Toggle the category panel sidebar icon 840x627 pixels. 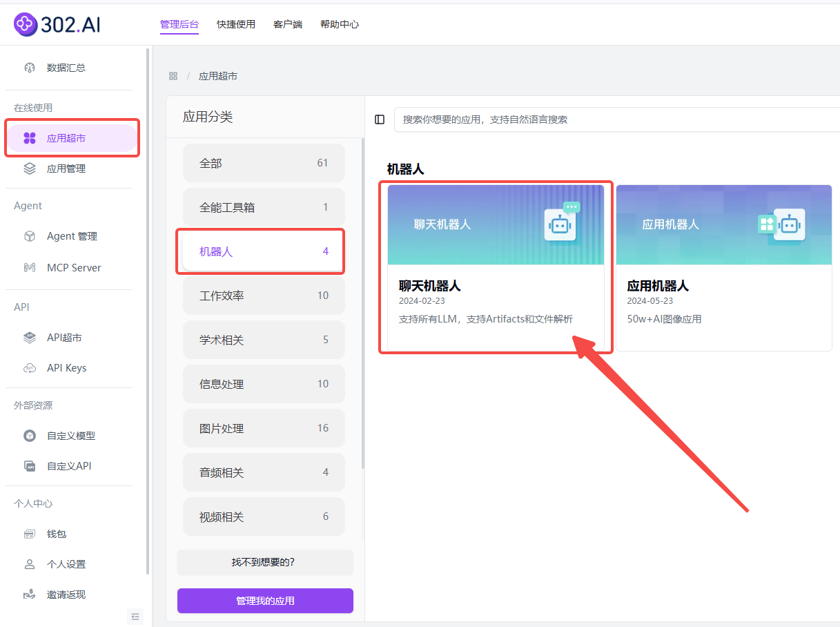pyautogui.click(x=380, y=119)
